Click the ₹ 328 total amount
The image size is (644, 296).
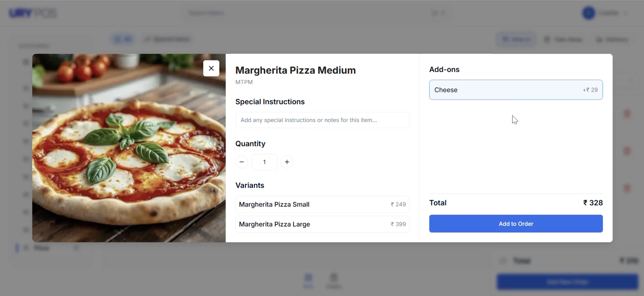tap(593, 203)
